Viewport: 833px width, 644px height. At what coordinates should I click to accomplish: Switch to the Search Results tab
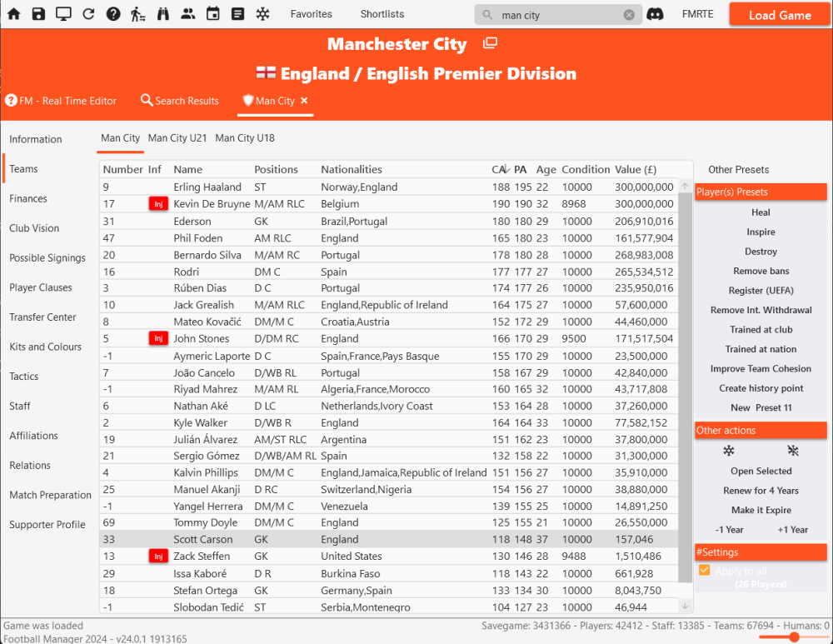coord(180,101)
